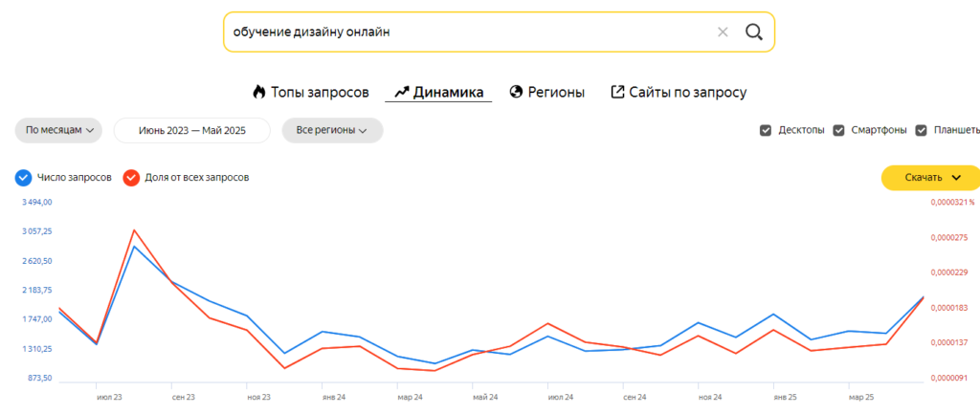Click the globe icon for Регионы

pos(516,93)
